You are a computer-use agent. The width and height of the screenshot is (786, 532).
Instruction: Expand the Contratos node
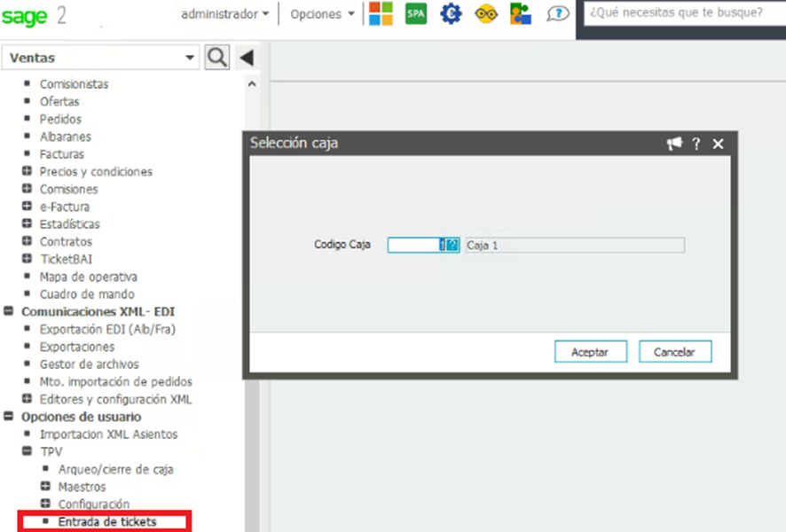point(28,241)
